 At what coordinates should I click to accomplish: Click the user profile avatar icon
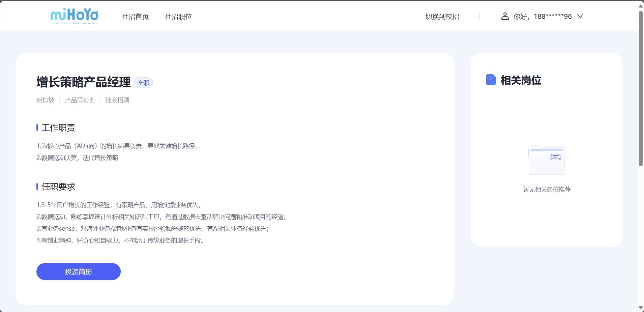pyautogui.click(x=505, y=16)
